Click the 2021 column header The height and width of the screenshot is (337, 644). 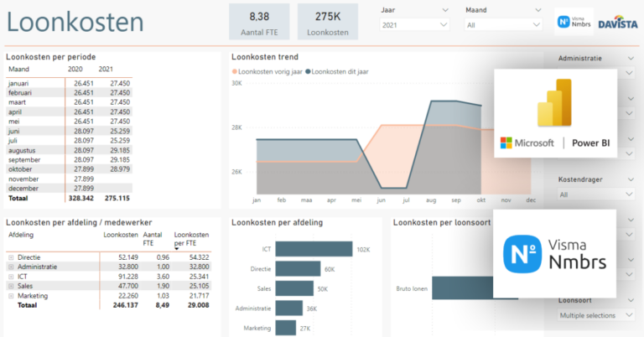[106, 69]
